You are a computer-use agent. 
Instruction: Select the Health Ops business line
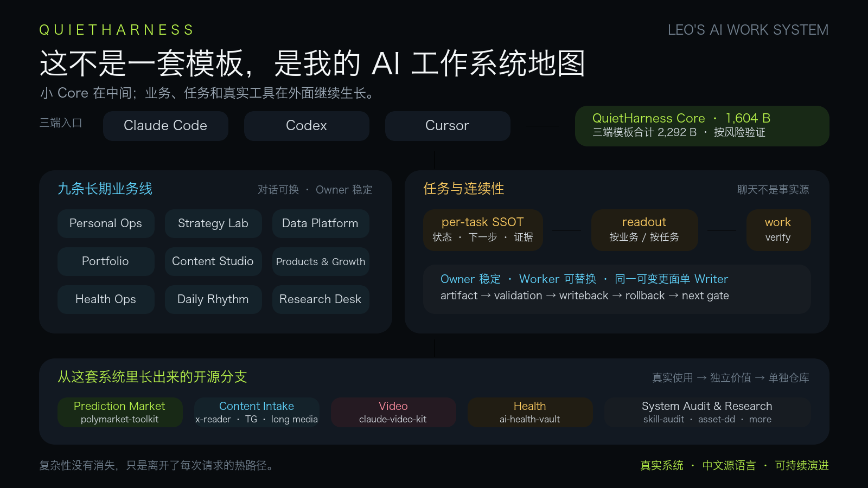(x=106, y=299)
